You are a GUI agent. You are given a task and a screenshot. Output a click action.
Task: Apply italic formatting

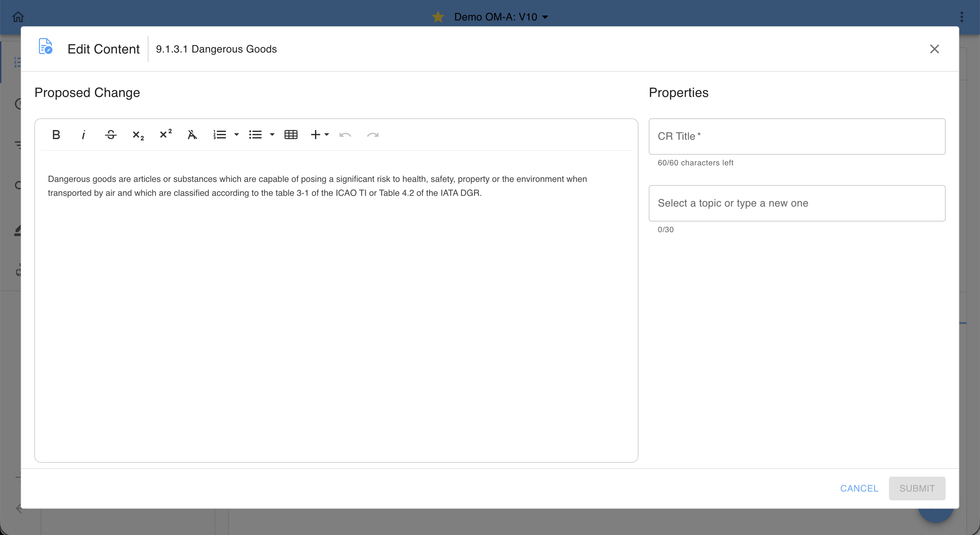tap(83, 135)
